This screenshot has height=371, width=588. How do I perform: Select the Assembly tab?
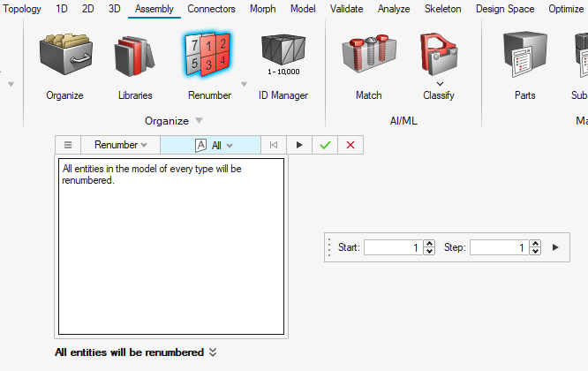coord(155,9)
